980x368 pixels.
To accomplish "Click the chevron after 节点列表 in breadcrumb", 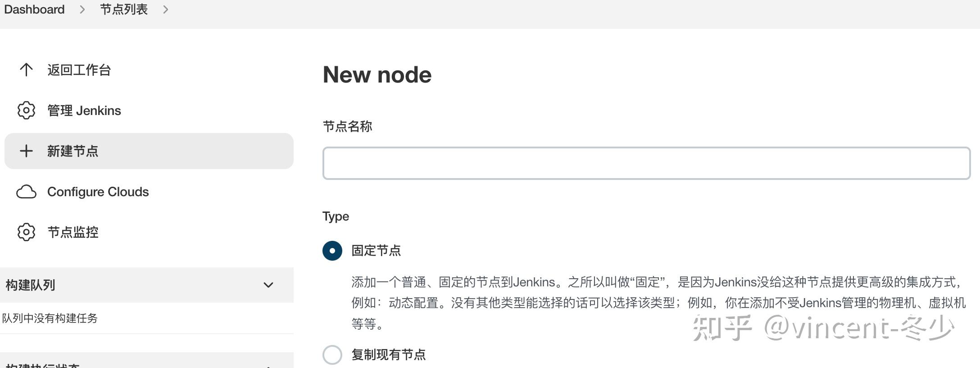I will click(x=165, y=9).
